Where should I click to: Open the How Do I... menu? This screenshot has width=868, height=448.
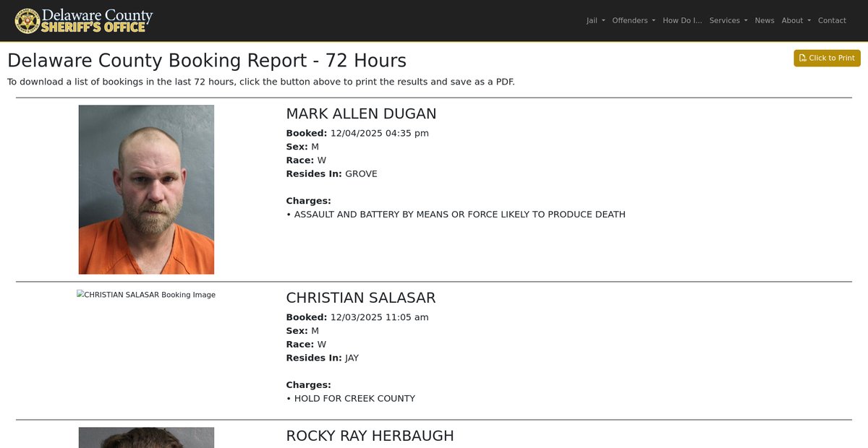682,20
